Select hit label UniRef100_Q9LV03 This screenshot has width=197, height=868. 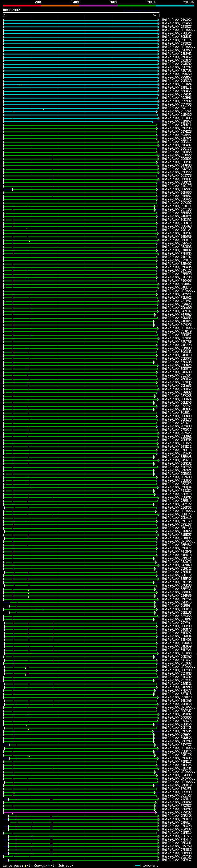tap(177, 50)
